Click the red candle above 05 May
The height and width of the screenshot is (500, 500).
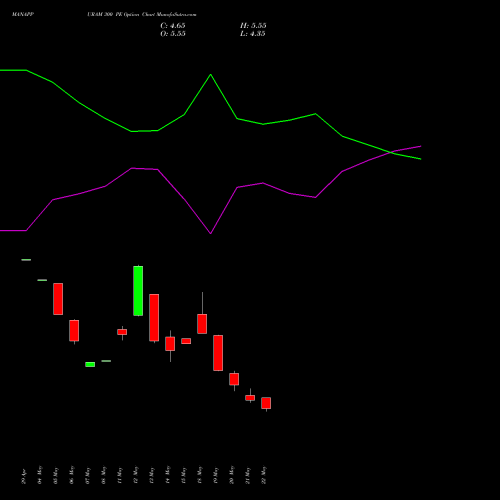(x=58, y=299)
